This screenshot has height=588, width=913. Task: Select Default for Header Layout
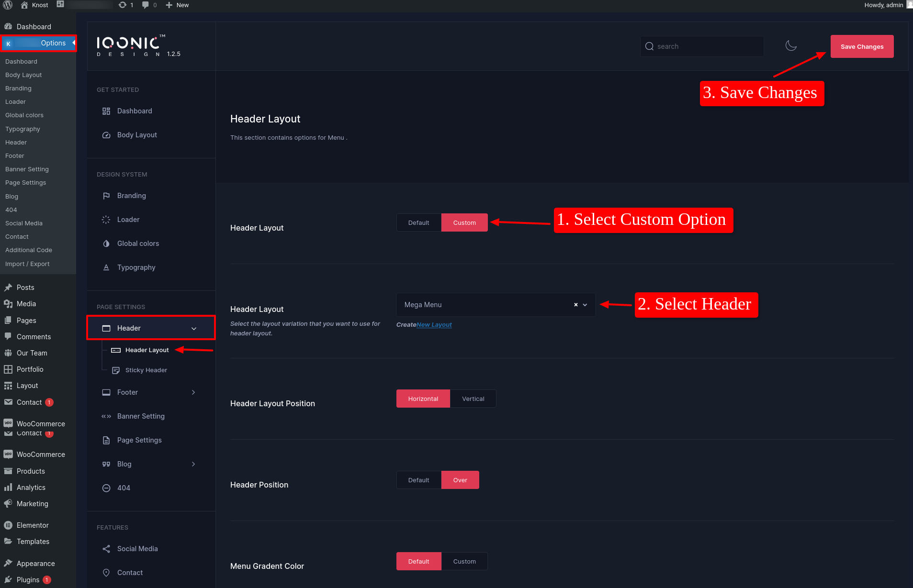point(419,222)
